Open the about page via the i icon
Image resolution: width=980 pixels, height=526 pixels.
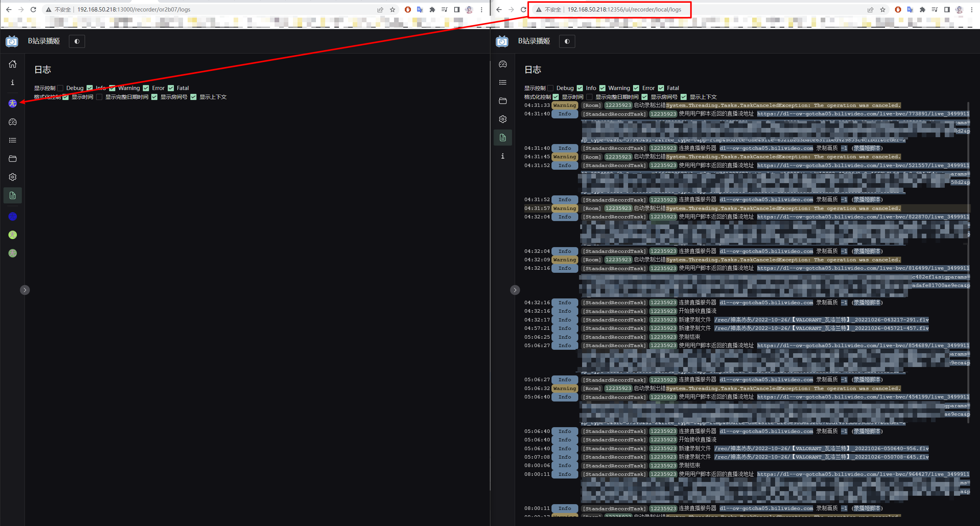pos(12,83)
